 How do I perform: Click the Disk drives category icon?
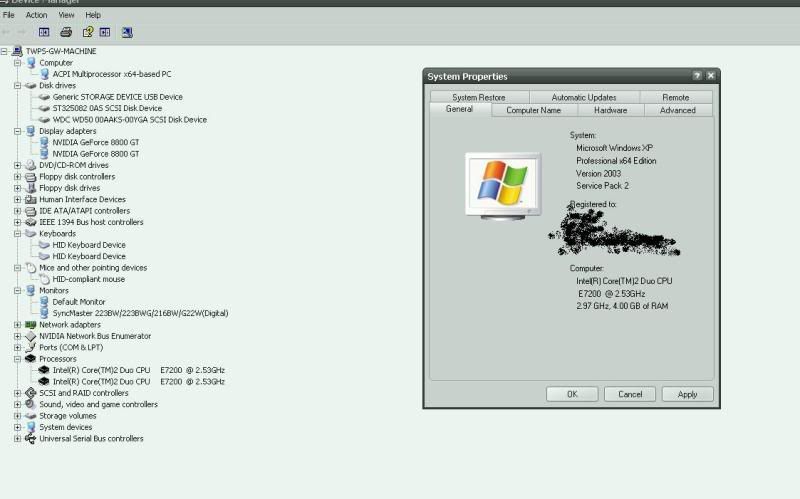coord(31,86)
